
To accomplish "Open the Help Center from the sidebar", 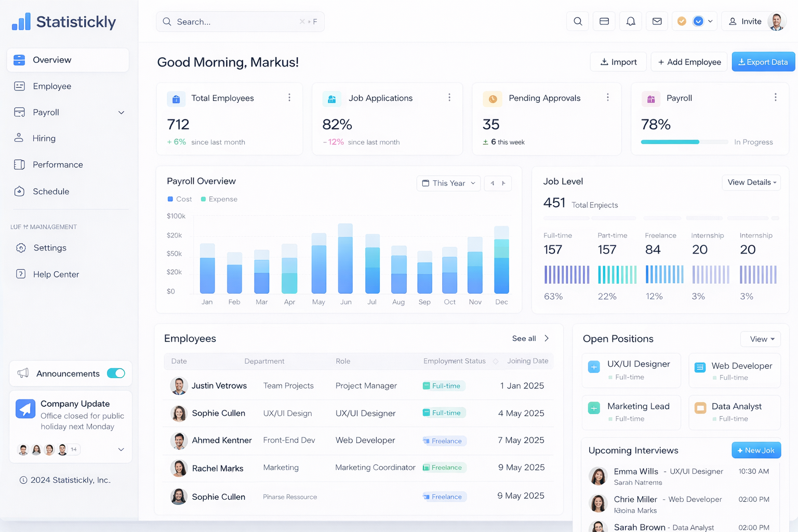I will coord(55,274).
